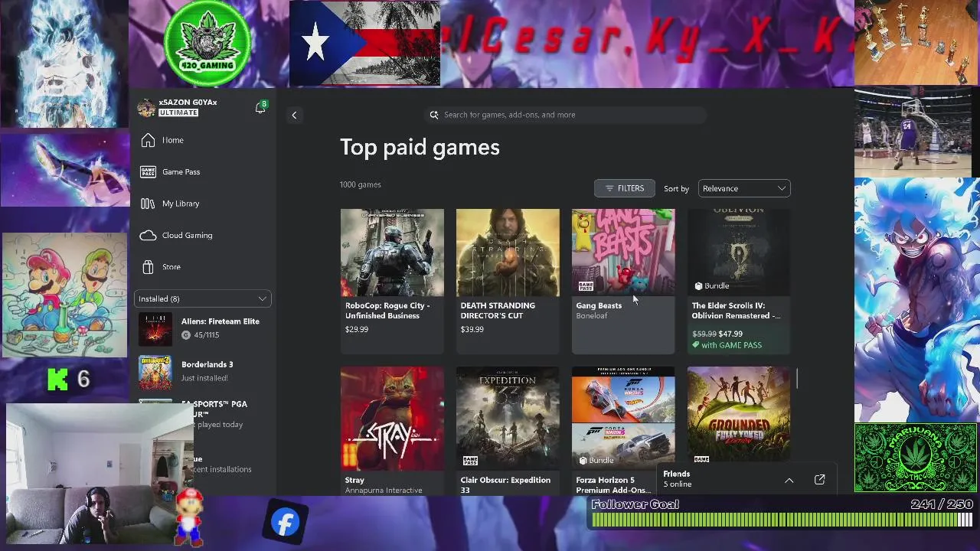The width and height of the screenshot is (980, 551).
Task: Open the FILTERS button
Action: [625, 188]
